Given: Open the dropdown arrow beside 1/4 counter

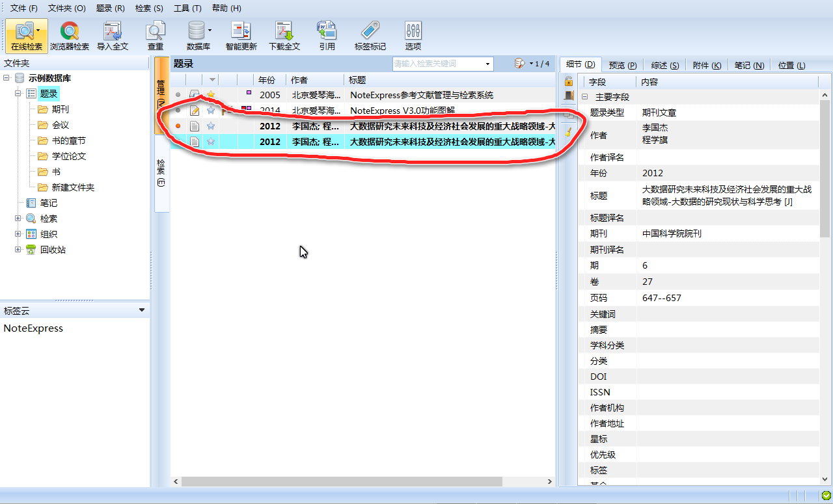Looking at the screenshot, I should (x=531, y=64).
